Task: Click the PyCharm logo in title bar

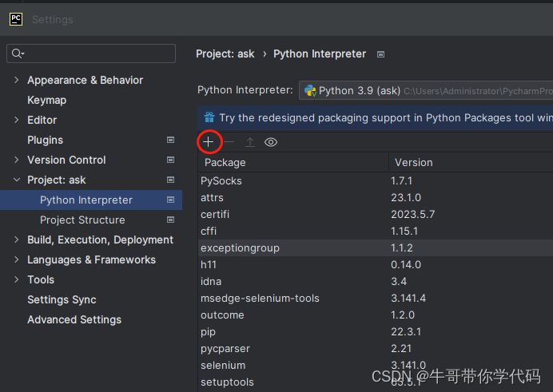Action: click(16, 19)
